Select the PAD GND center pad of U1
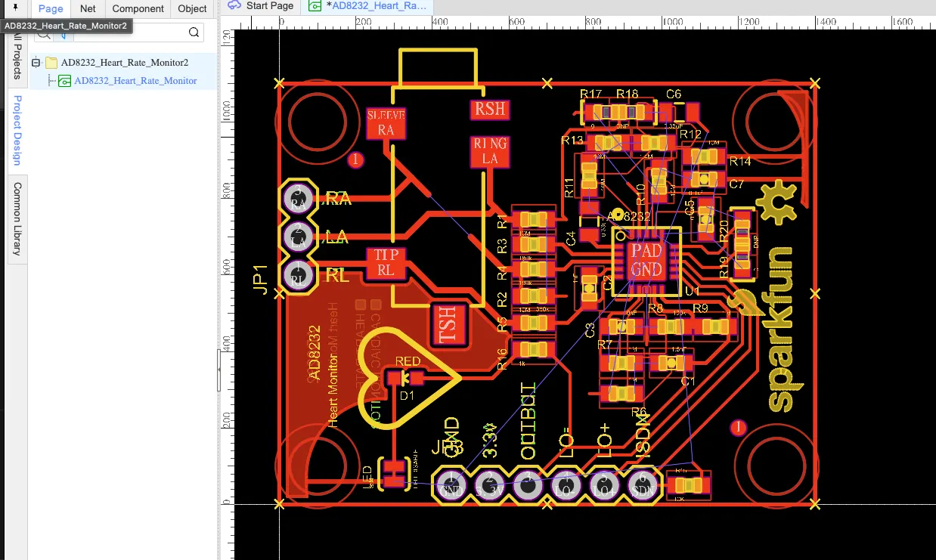The image size is (936, 560). (646, 259)
